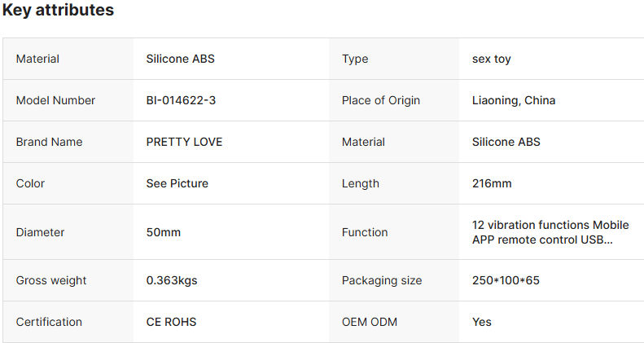Click the Diameter attribute label
644x343 pixels.
pyautogui.click(x=40, y=232)
